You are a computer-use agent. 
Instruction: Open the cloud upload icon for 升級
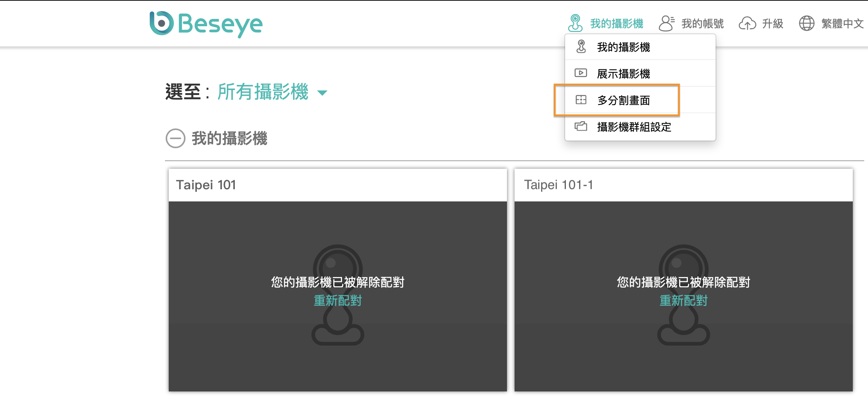tap(748, 24)
